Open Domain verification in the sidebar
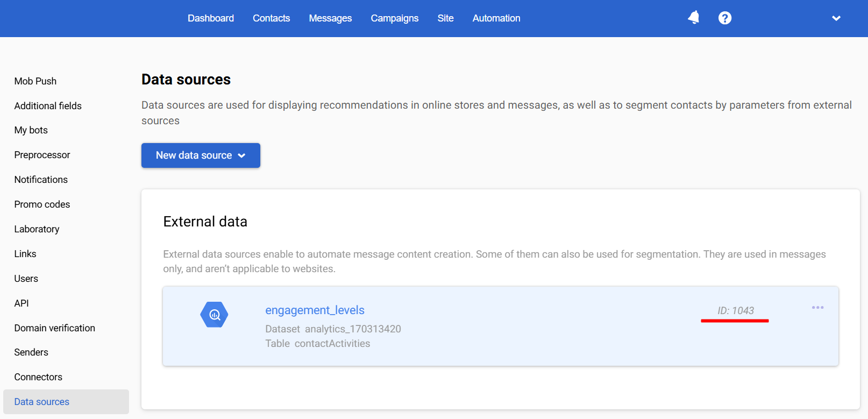 tap(55, 328)
